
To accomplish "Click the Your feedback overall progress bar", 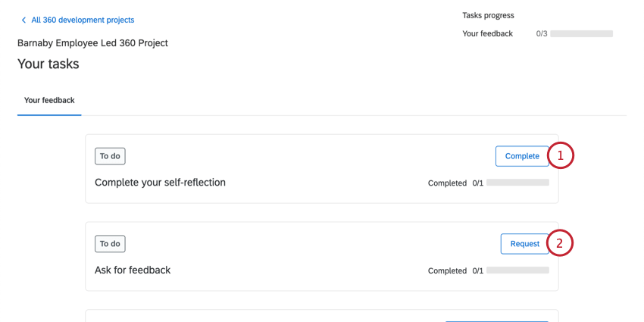I will point(581,34).
